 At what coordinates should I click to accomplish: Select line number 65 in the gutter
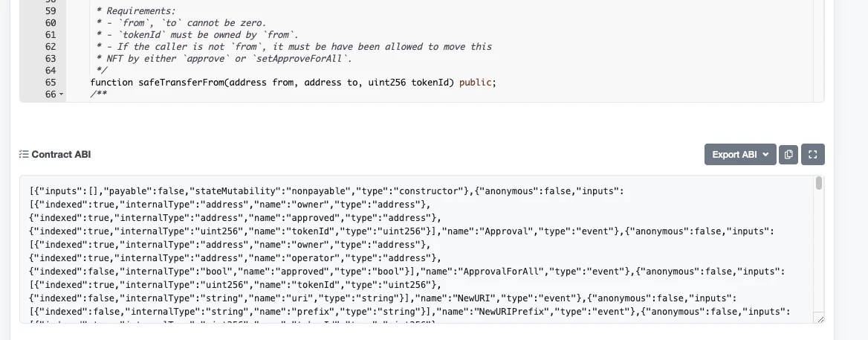click(x=51, y=83)
